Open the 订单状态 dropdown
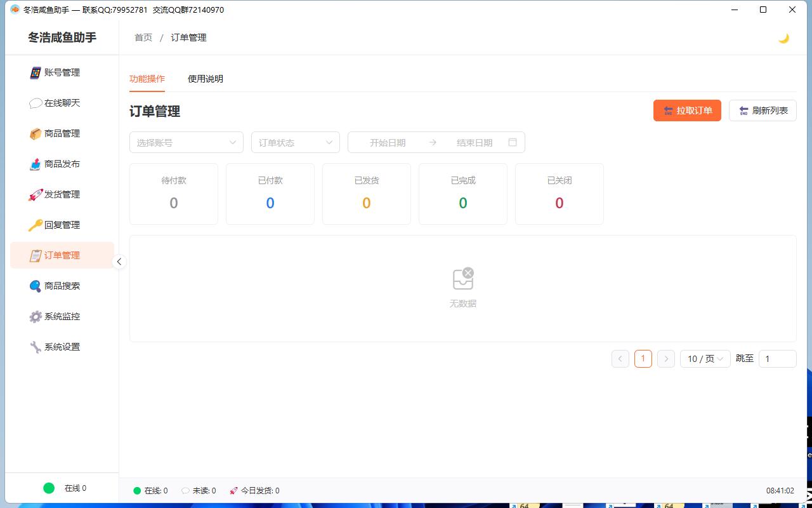This screenshot has height=508, width=812. click(x=296, y=142)
